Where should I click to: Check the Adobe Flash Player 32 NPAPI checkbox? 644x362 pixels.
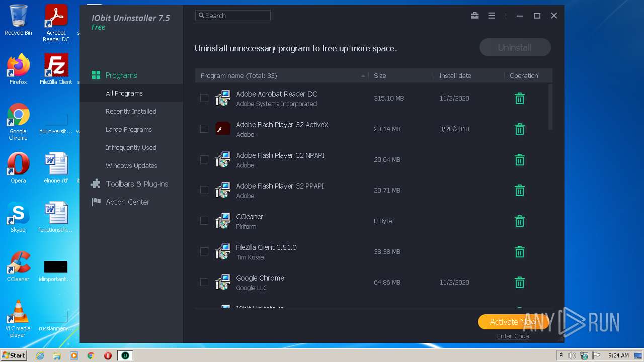204,159
